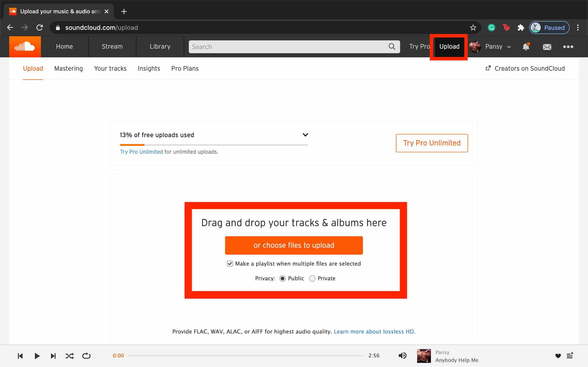Viewport: 588px width, 367px height.
Task: Click the Try Pro Unlimited button
Action: point(431,143)
